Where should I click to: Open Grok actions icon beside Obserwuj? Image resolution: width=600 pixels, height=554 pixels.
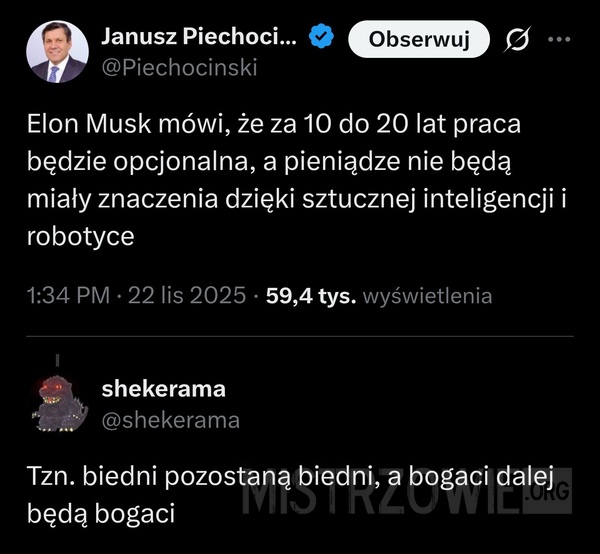(x=519, y=40)
